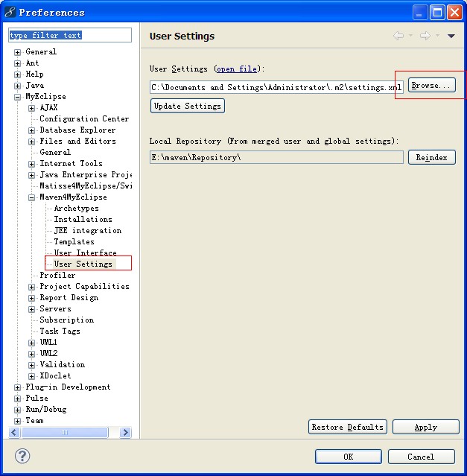The height and width of the screenshot is (476, 467).
Task: Open the 'open file' link
Action: [x=238, y=69]
